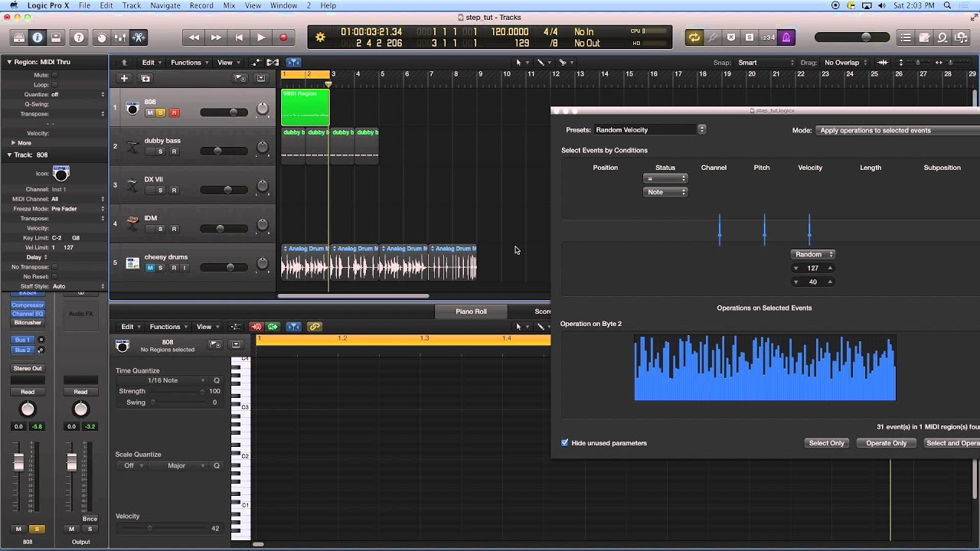This screenshot has height=551, width=980.
Task: Go to beginning transport button
Action: click(239, 37)
